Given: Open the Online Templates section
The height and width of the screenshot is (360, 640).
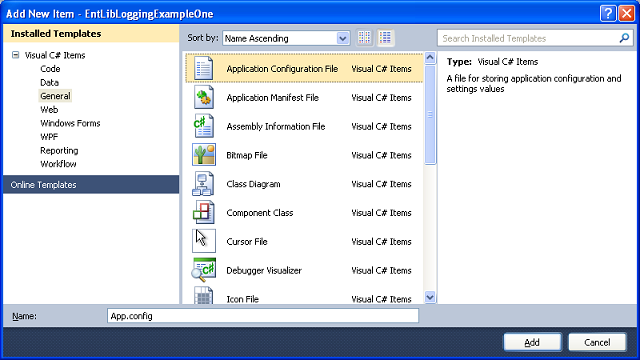Looking at the screenshot, I should [x=91, y=184].
